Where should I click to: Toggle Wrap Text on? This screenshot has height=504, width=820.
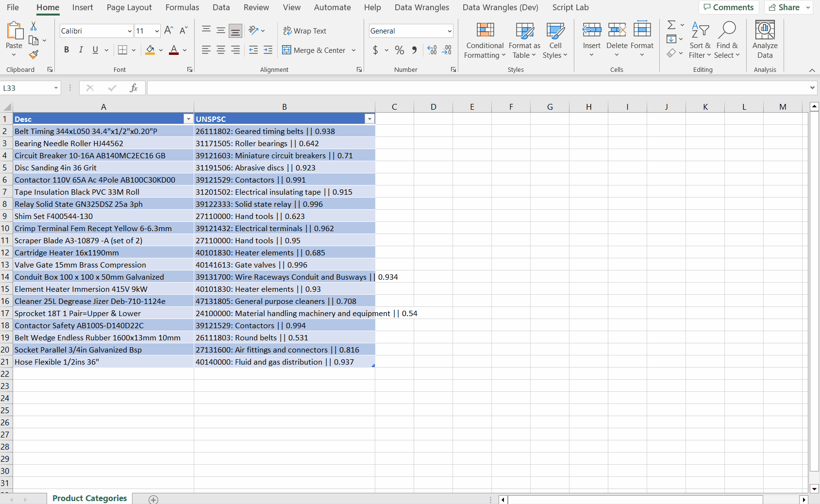click(304, 31)
